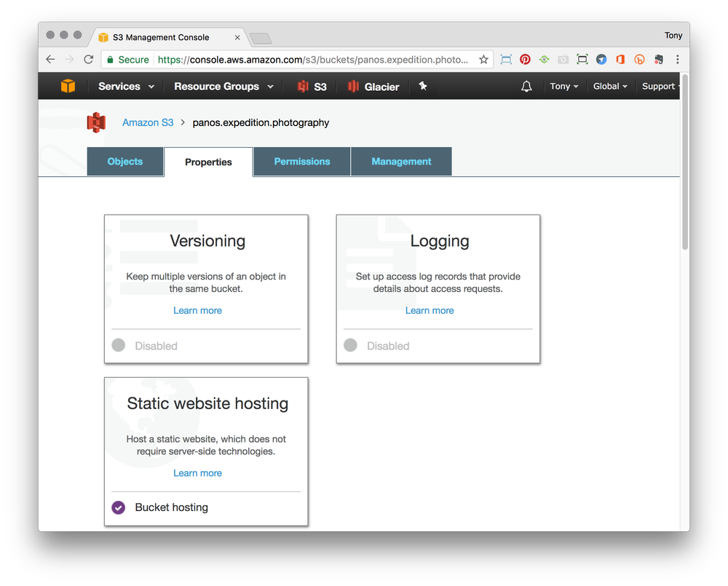Screen dimensions: 728x586
Task: Open the Support dropdown
Action: click(660, 87)
